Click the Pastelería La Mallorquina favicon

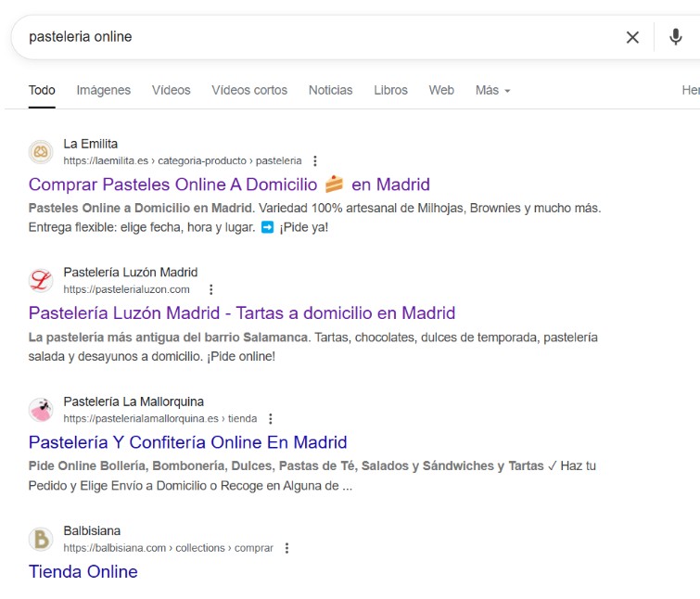coord(41,409)
